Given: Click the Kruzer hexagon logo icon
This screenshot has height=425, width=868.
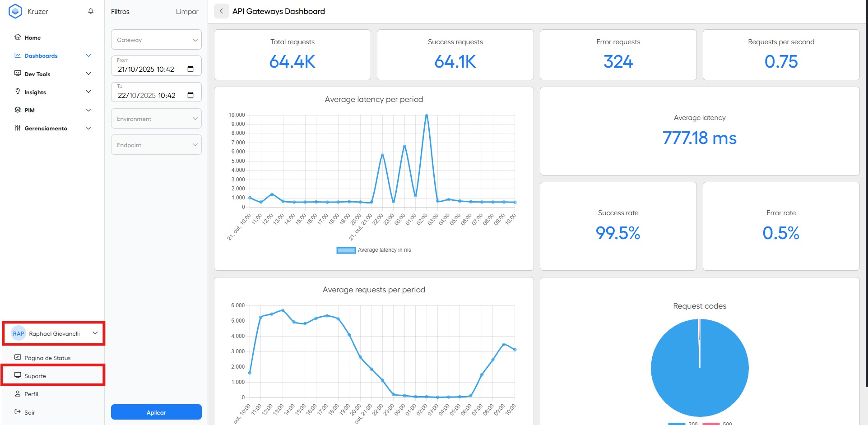Looking at the screenshot, I should (15, 11).
